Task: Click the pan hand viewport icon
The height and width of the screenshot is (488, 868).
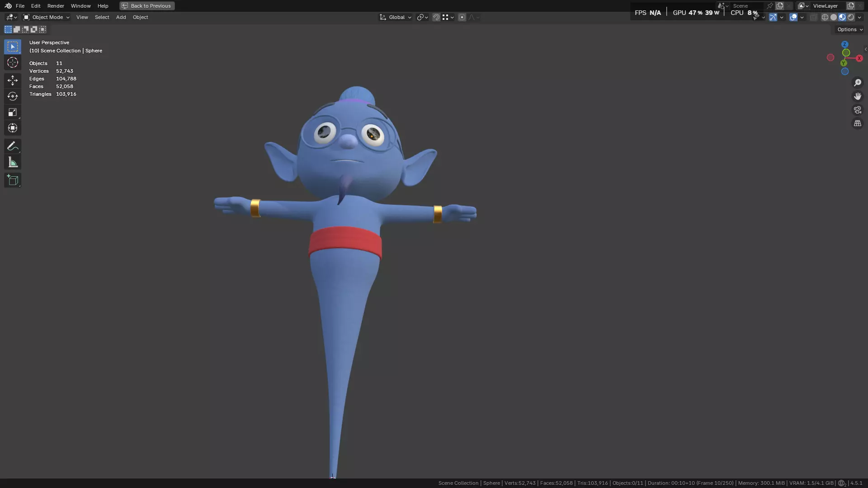Action: point(857,96)
